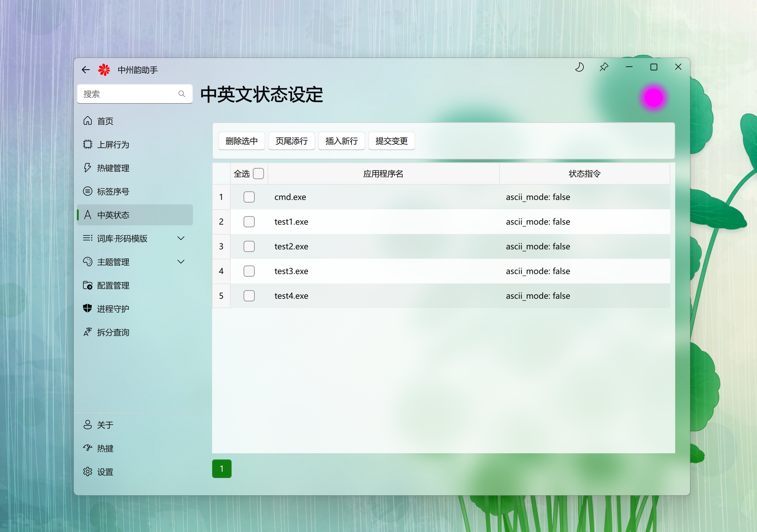Click 删除选中 button
757x532 pixels.
coord(241,141)
